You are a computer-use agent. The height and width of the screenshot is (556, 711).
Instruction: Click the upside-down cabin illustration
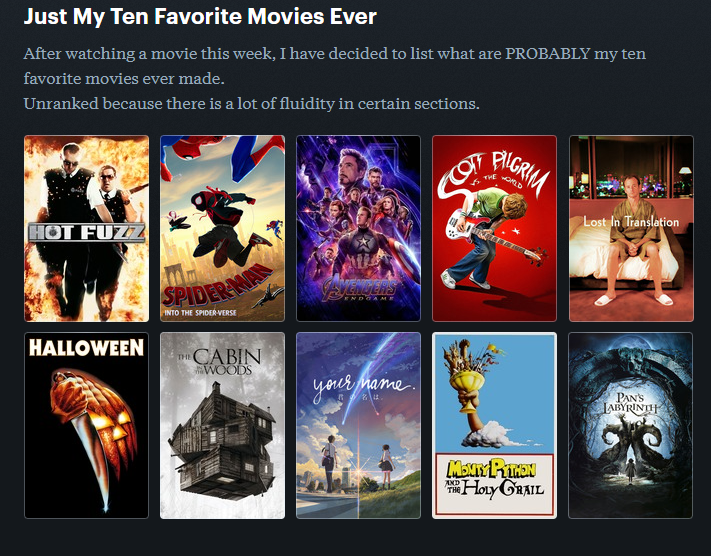222,442
